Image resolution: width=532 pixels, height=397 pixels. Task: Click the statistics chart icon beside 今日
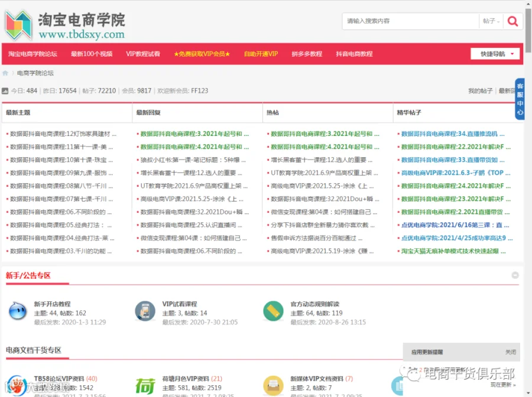[5, 91]
